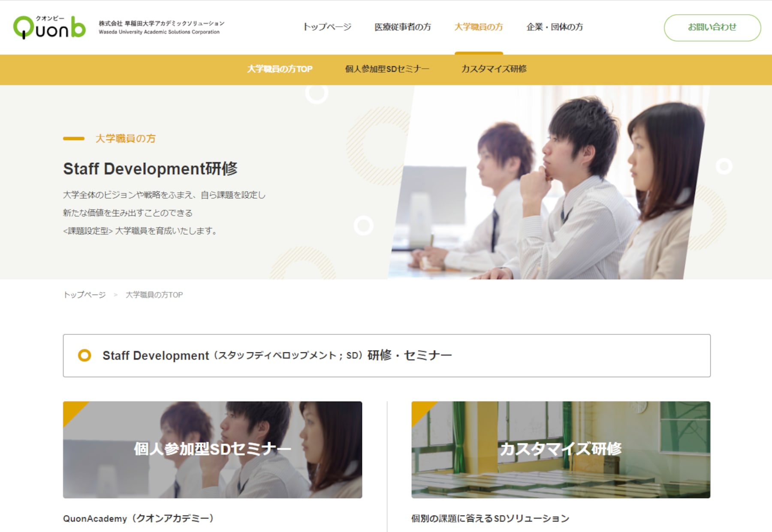Open 医療従事者の方 navigation item
Screen dimensions: 772x532
403,27
